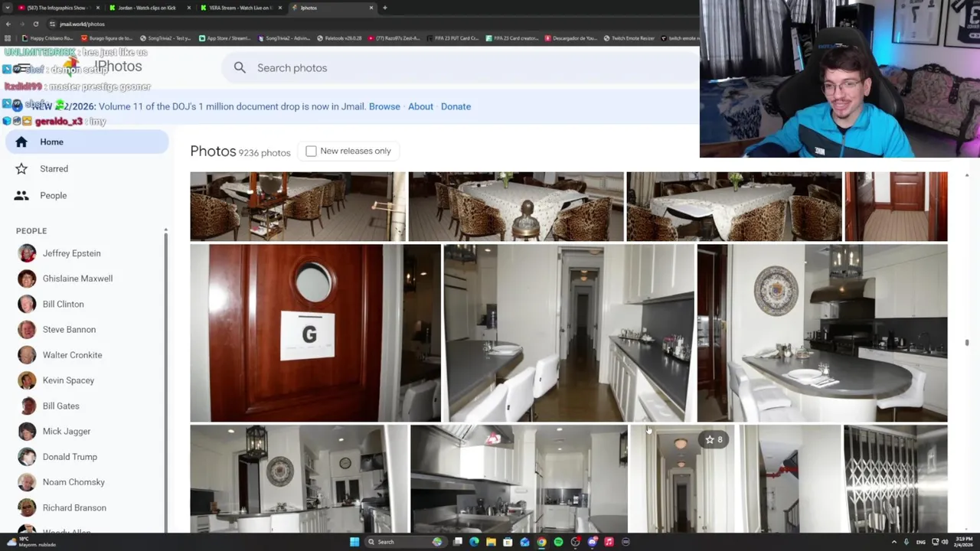The width and height of the screenshot is (980, 551).
Task: Select Noam Chomsky in the People list
Action: click(73, 482)
